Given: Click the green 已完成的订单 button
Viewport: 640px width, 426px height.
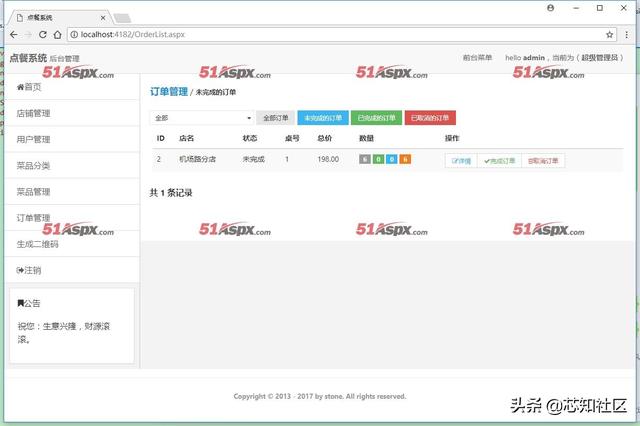Looking at the screenshot, I should (376, 118).
